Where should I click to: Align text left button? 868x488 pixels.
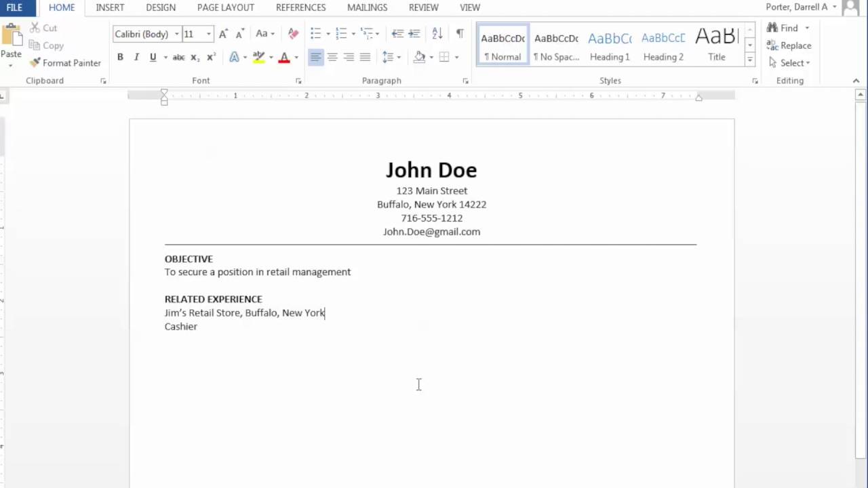(316, 58)
